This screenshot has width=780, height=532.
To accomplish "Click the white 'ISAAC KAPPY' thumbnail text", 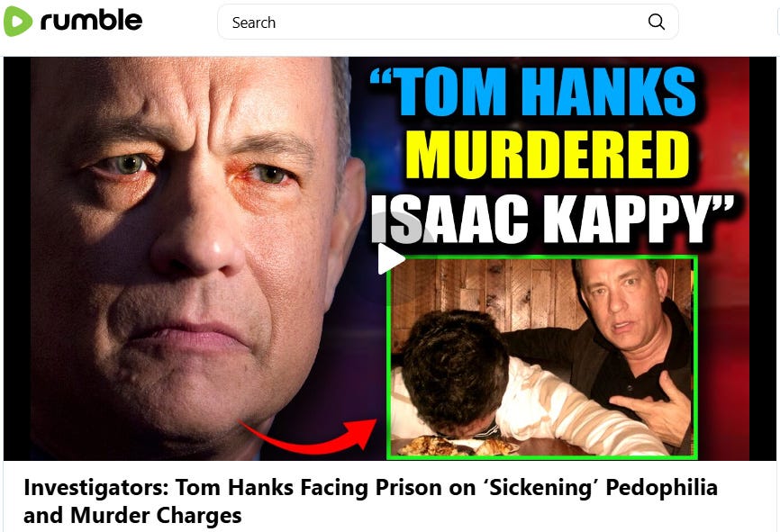I will (553, 218).
